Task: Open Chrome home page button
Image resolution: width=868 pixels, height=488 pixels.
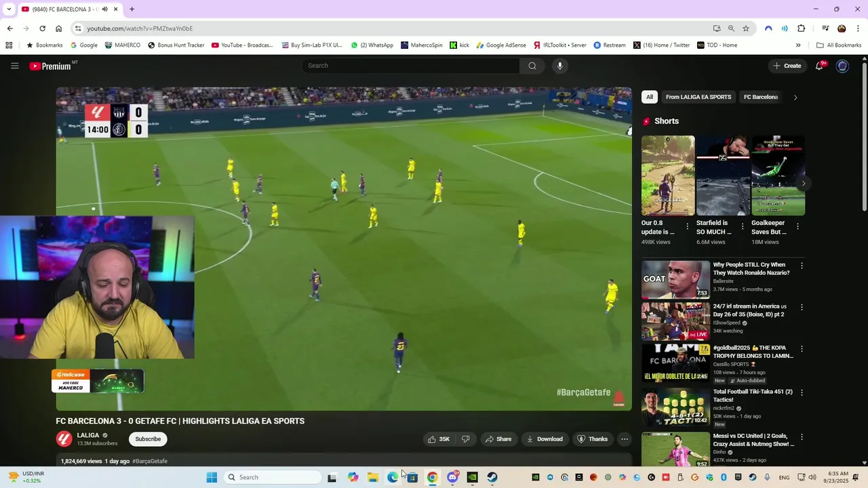Action: tap(58, 28)
